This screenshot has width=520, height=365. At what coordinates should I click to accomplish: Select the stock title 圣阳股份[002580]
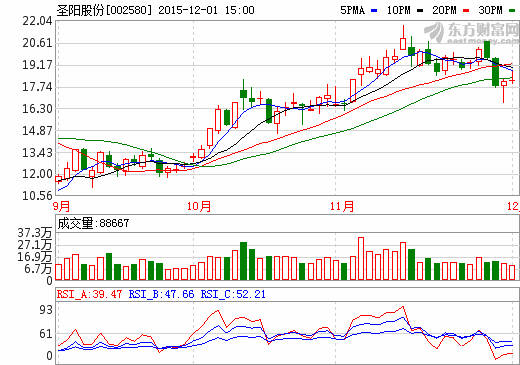[104, 10]
